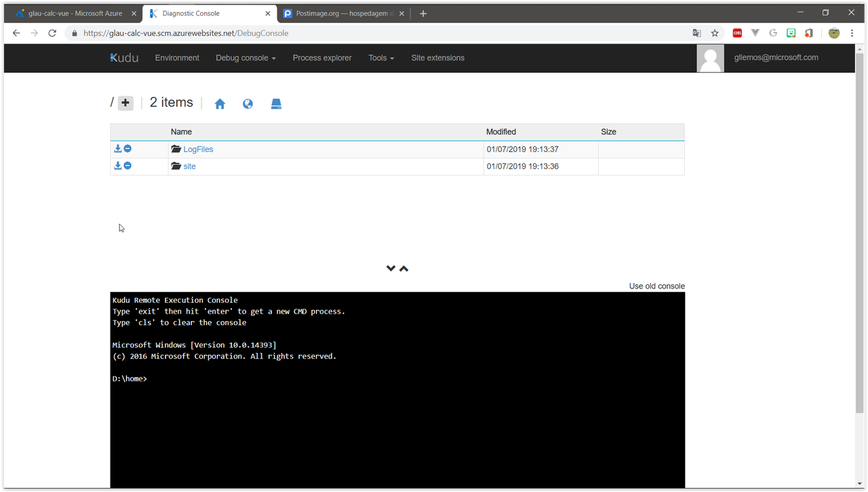The width and height of the screenshot is (868, 492).
Task: Open Chrome profile avatar
Action: point(834,33)
